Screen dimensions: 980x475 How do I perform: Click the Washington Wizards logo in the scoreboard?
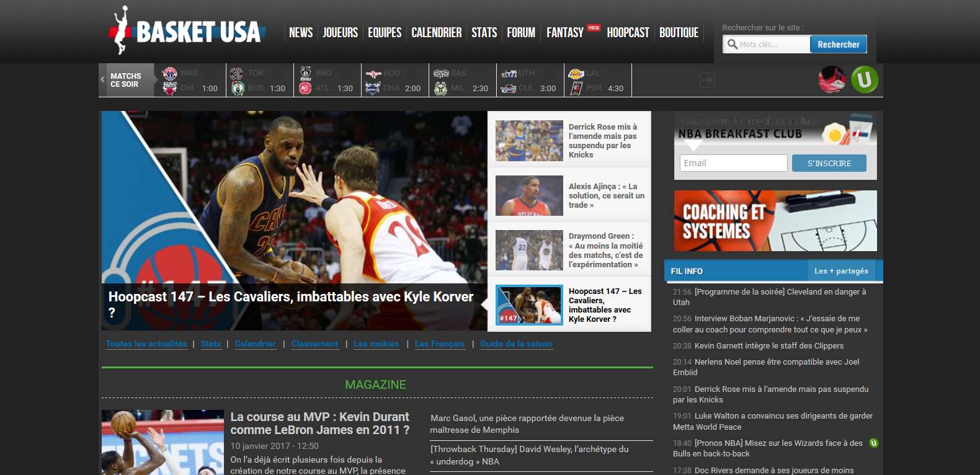point(169,73)
